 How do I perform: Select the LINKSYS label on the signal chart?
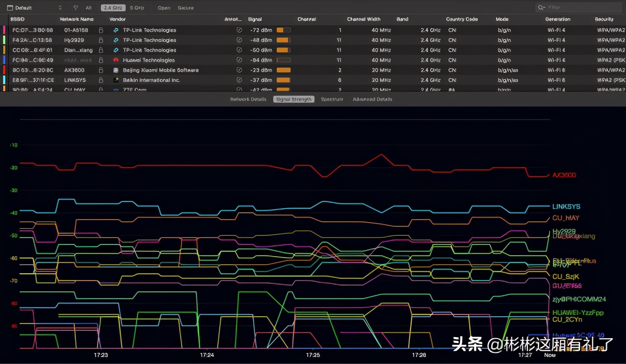pyautogui.click(x=566, y=206)
